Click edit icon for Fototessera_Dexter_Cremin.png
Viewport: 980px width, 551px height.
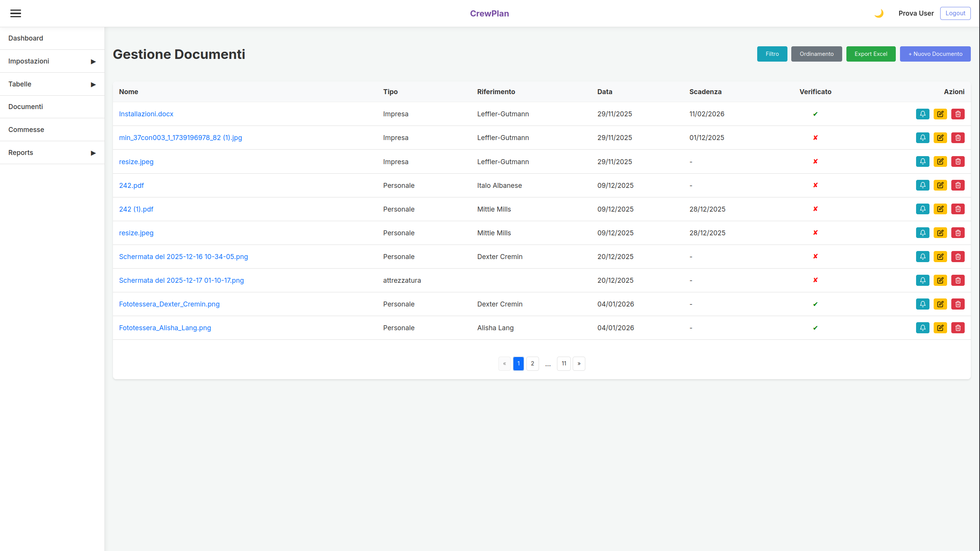point(940,304)
